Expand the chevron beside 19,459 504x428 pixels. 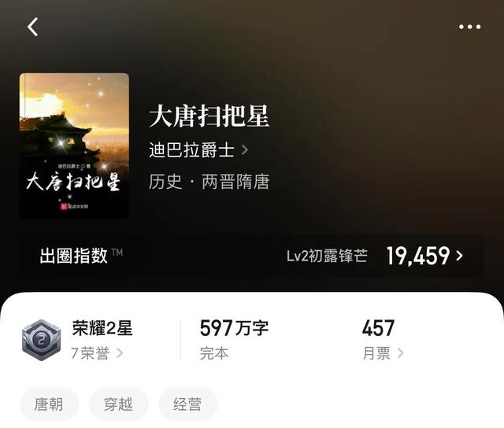460,256
